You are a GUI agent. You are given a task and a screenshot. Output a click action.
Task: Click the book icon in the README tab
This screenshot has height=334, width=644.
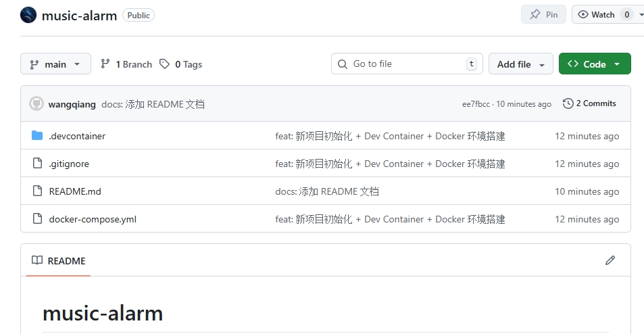pos(37,260)
